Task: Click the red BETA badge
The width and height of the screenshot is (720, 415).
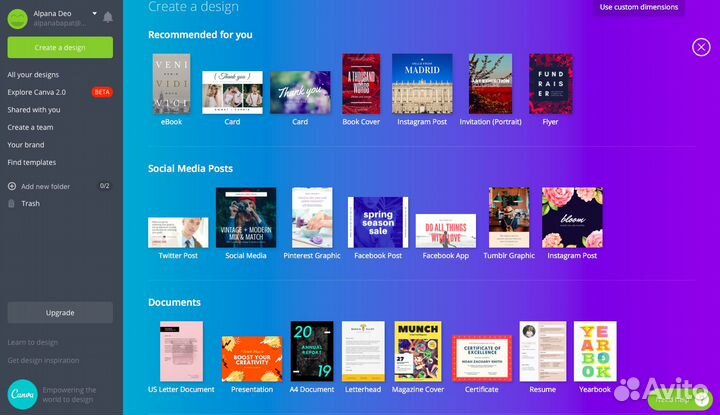Action: coord(102,92)
